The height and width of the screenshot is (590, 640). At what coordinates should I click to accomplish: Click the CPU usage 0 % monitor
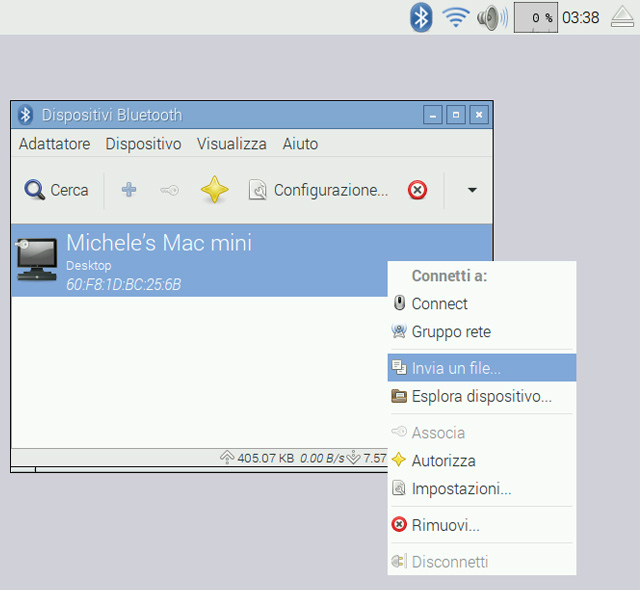(536, 18)
